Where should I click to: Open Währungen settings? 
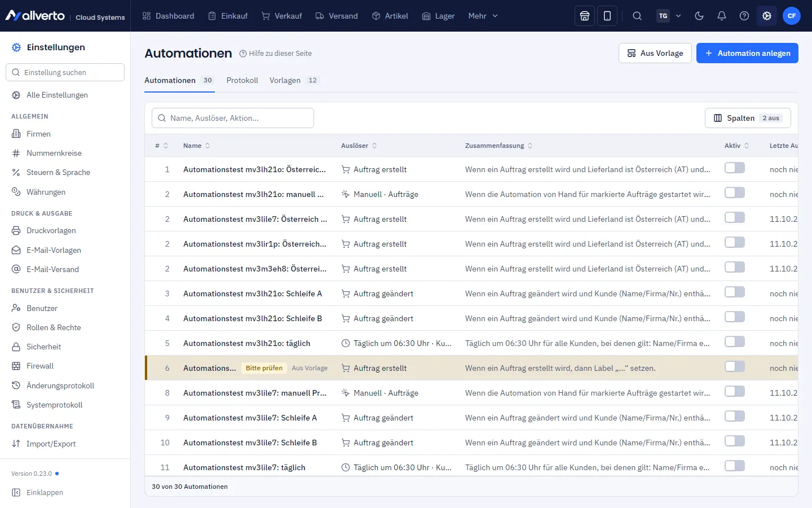pos(65,192)
